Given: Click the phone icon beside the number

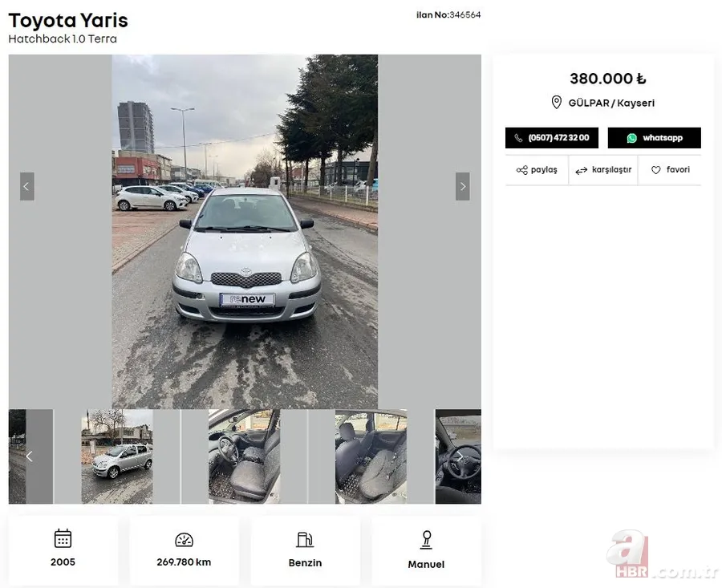Looking at the screenshot, I should click(x=517, y=138).
